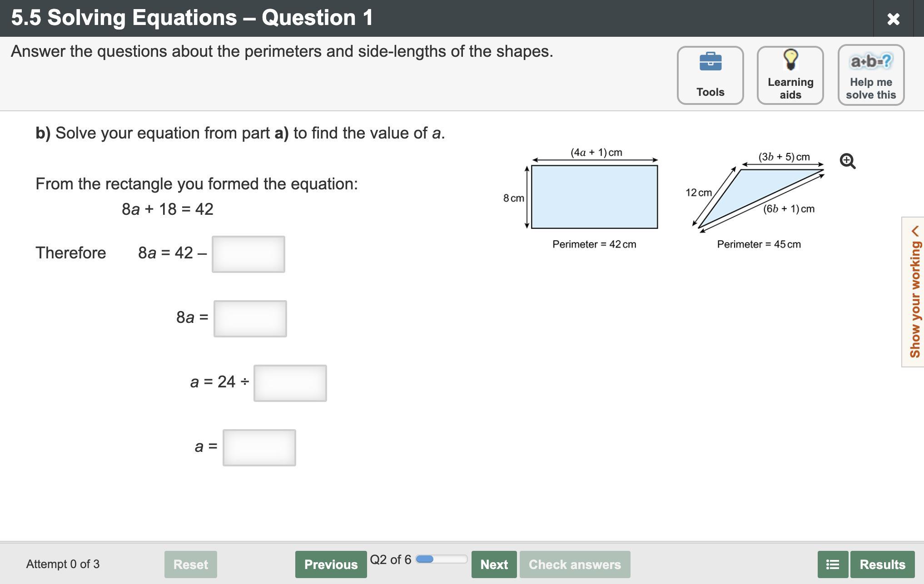Click the a = 24 ÷ input box
Image resolution: width=924 pixels, height=584 pixels.
[290, 383]
